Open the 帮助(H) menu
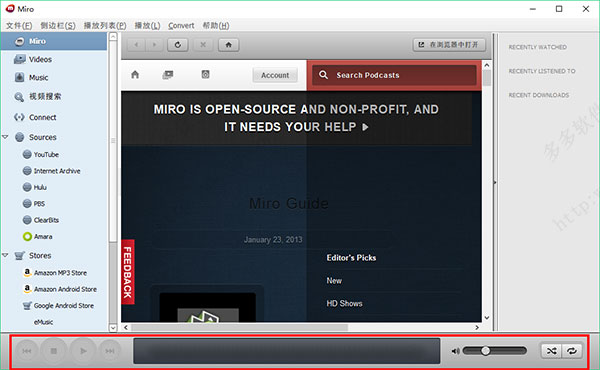The height and width of the screenshot is (370, 600). [216, 26]
